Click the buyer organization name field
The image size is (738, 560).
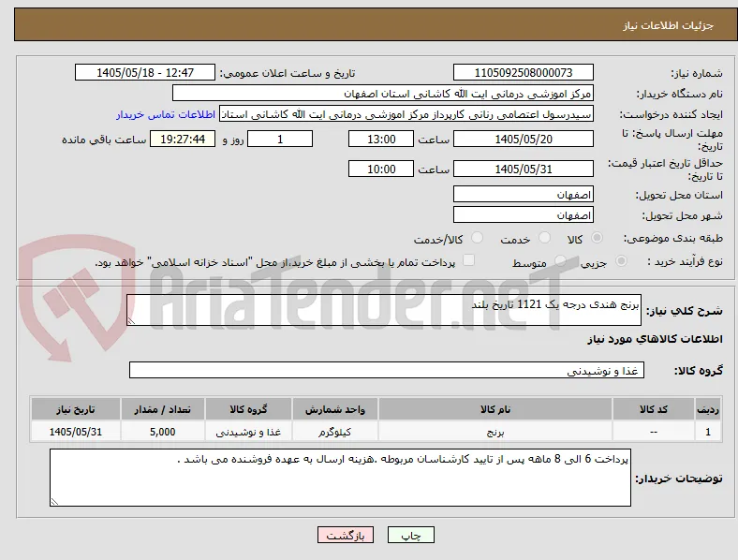coord(382,93)
